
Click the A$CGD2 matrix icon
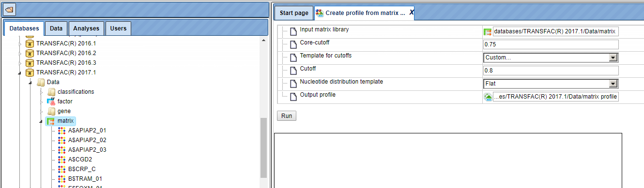coord(61,159)
